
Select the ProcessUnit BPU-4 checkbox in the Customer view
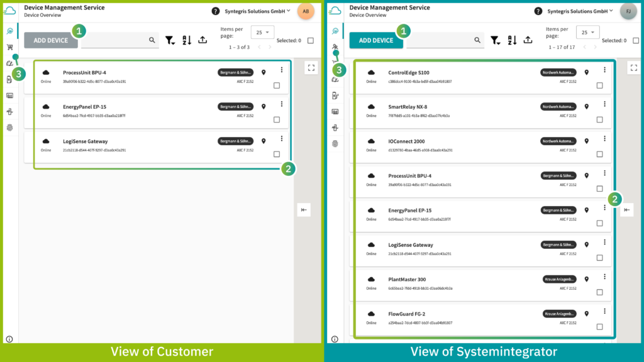pyautogui.click(x=277, y=85)
